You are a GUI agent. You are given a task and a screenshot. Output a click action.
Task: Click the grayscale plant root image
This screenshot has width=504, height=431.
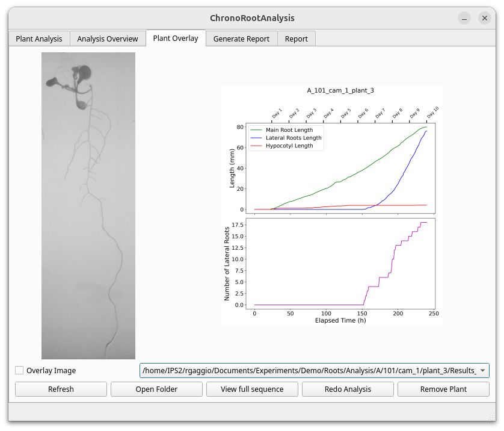click(88, 206)
